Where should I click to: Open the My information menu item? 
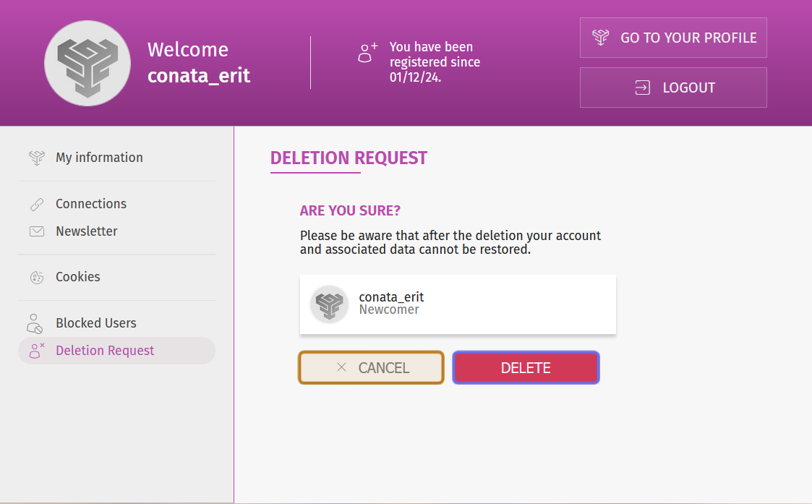(99, 158)
